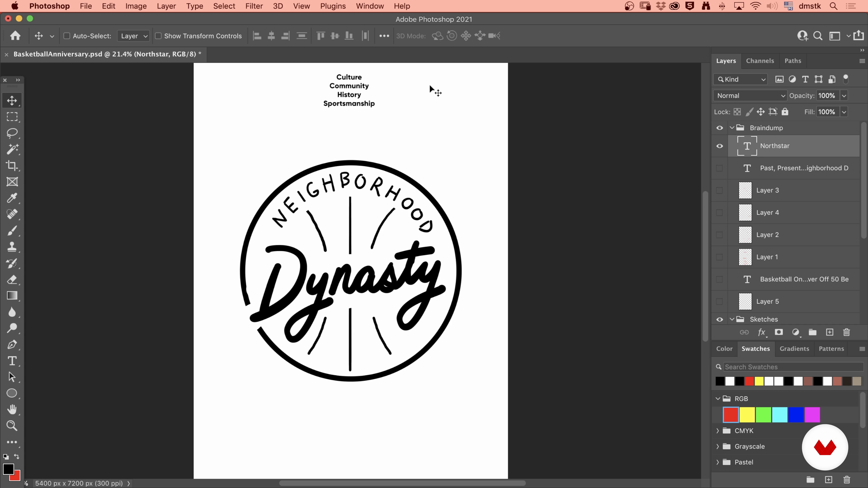Delete the selected layer with trash icon

(x=847, y=332)
